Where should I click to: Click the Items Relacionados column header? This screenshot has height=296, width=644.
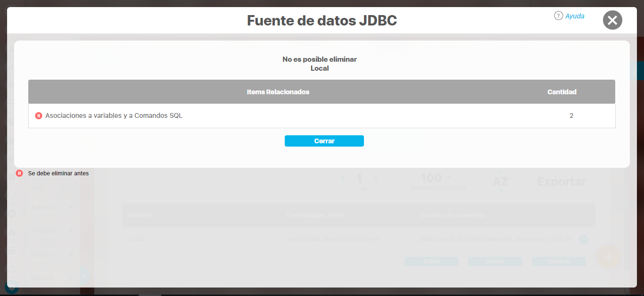(x=278, y=92)
